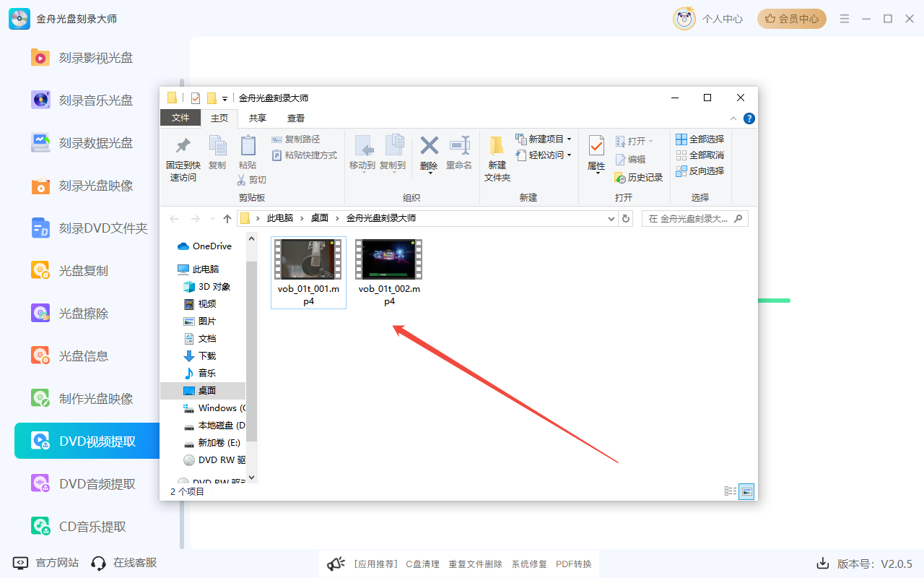924x578 pixels.
Task: Create 新建文件夹 from ribbon
Action: pos(497,159)
